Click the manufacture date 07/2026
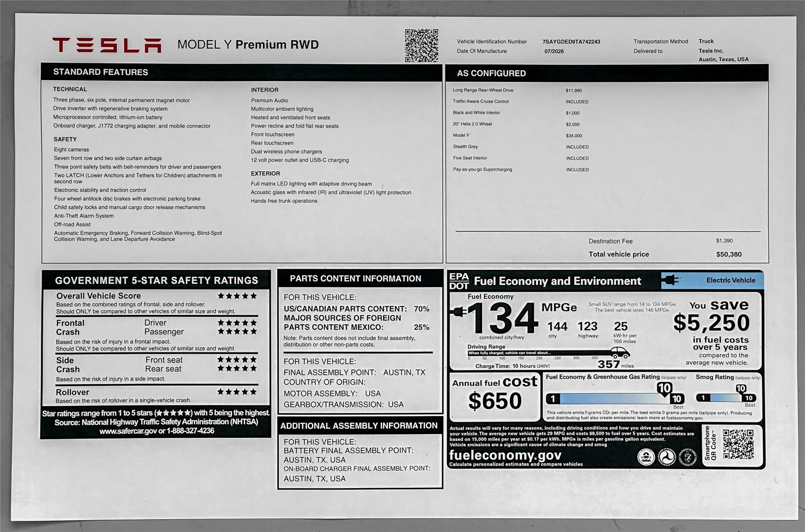 pos(554,51)
